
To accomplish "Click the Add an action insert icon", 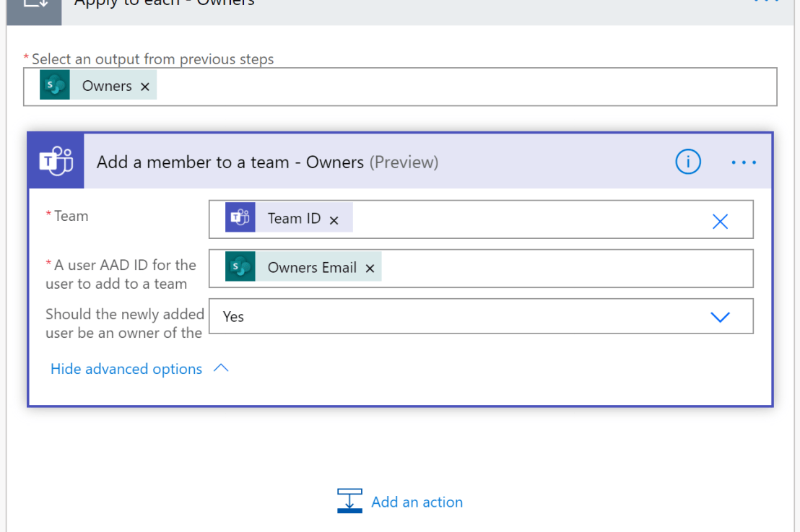I will tap(349, 500).
